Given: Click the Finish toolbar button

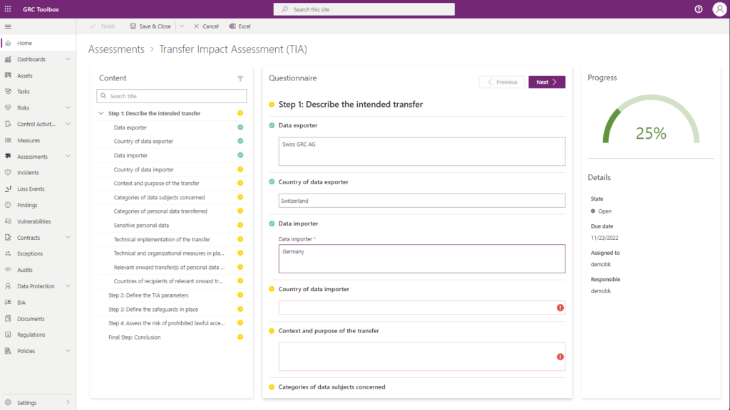Looking at the screenshot, I should tap(103, 27).
